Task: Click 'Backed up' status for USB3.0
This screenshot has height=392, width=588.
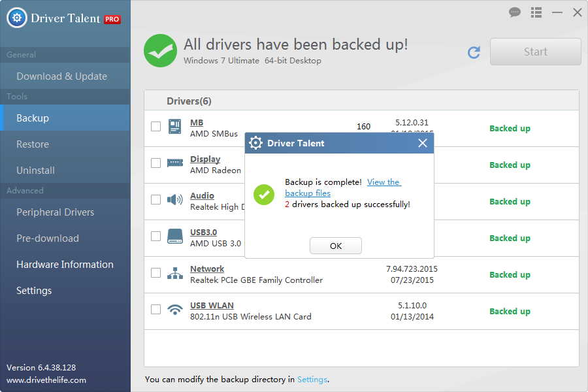Action: 510,238
